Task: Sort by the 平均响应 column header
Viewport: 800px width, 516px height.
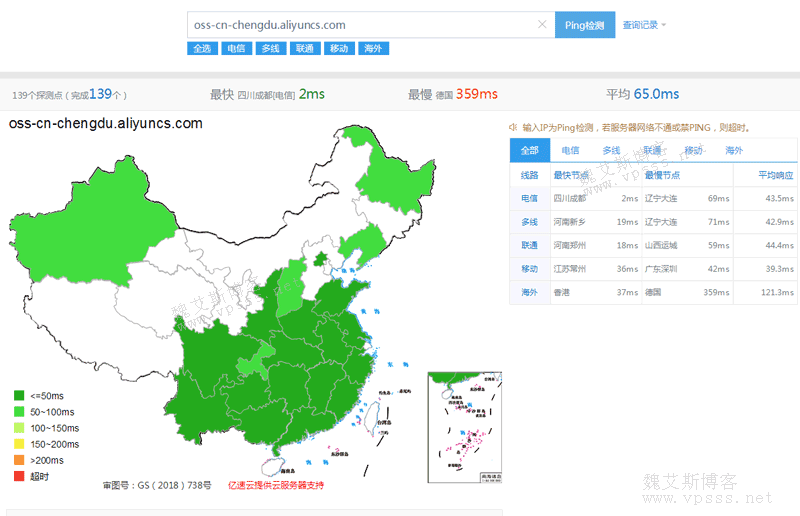Action: (x=775, y=175)
